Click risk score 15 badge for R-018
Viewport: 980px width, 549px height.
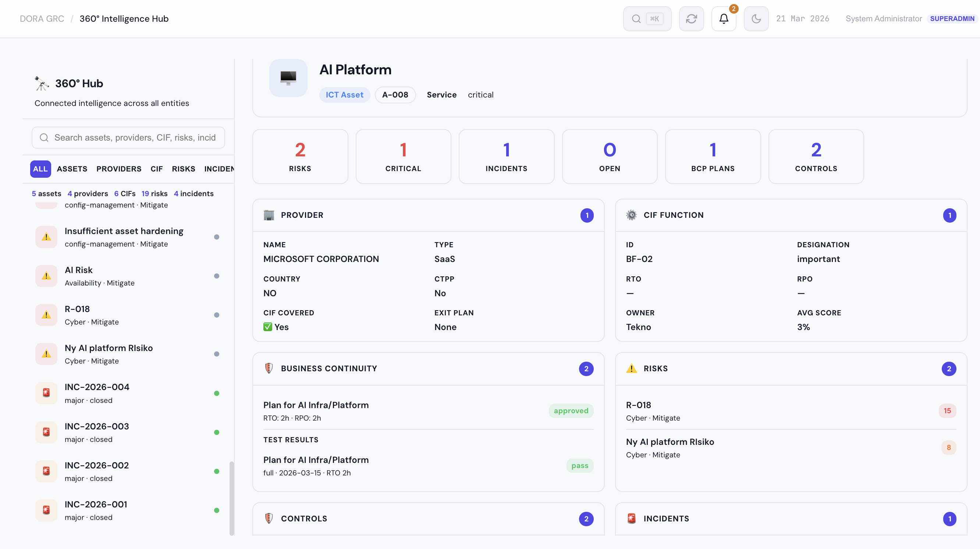[947, 411]
